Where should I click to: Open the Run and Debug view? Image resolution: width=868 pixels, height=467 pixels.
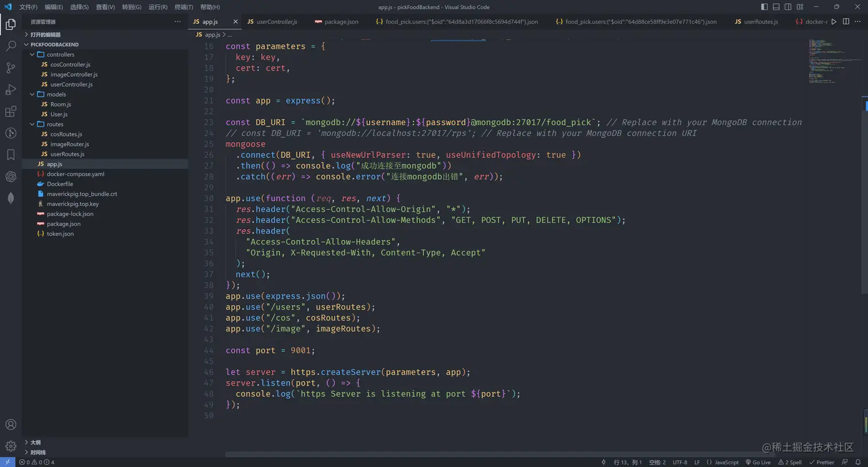click(x=10, y=90)
